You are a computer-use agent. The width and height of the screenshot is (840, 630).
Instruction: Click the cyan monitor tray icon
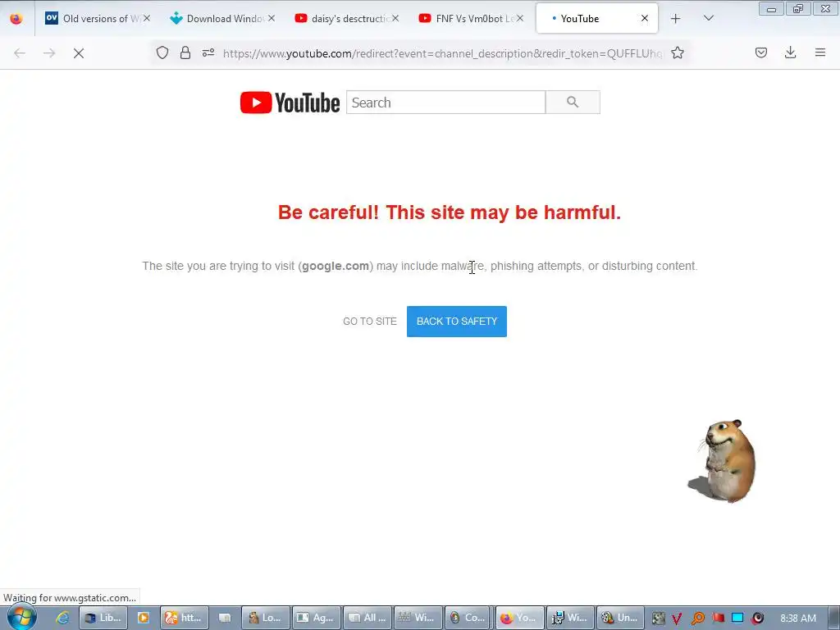point(737,619)
